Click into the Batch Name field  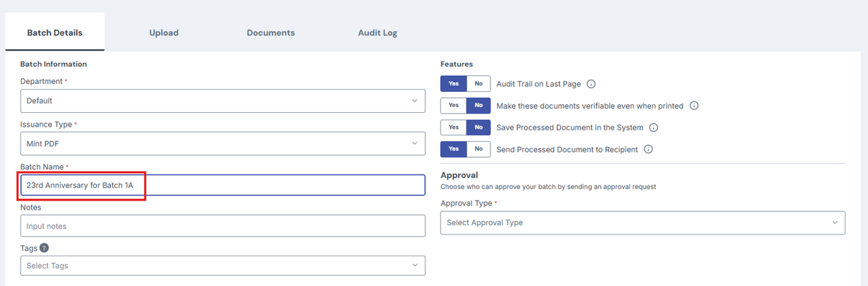223,185
